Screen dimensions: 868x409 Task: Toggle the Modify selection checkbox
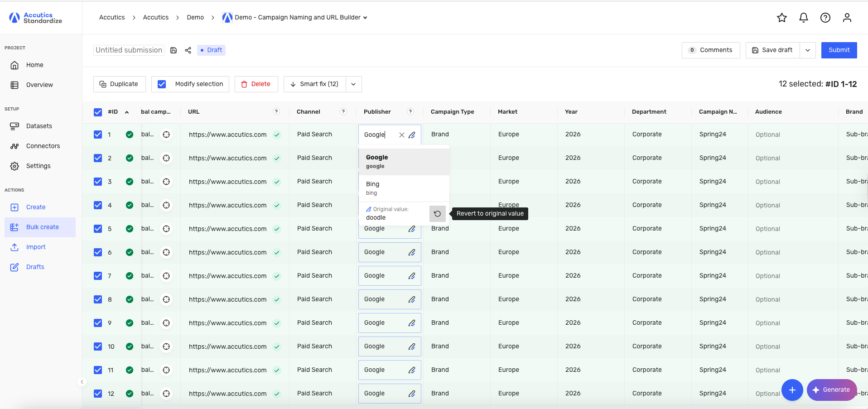click(x=162, y=84)
